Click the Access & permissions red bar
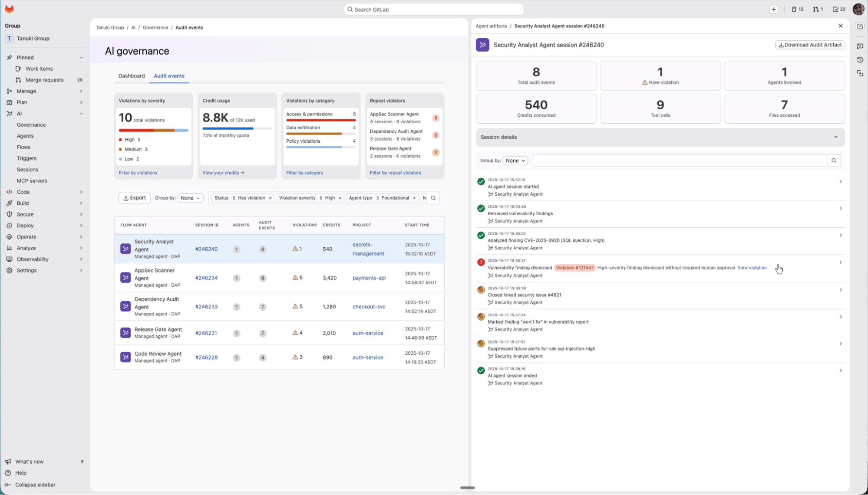The height and width of the screenshot is (495, 868). [321, 120]
